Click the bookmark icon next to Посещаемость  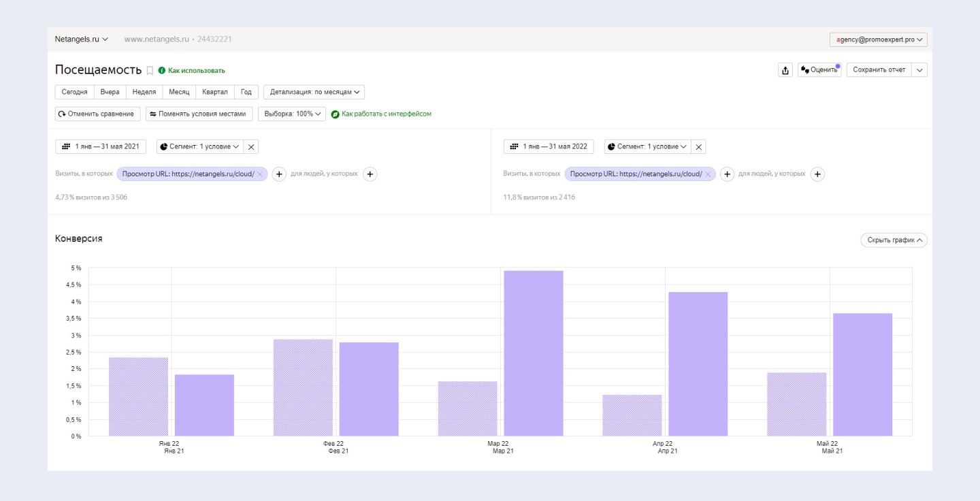coord(150,71)
